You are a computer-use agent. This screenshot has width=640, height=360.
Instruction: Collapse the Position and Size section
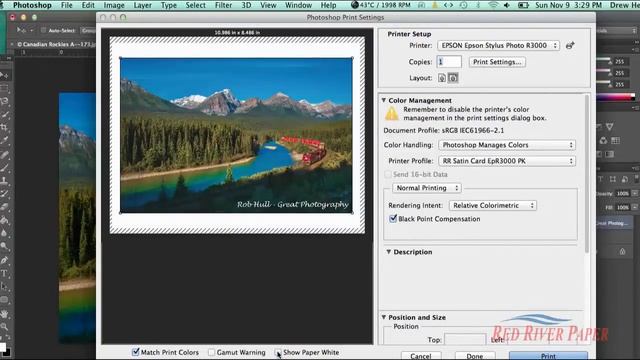384,317
